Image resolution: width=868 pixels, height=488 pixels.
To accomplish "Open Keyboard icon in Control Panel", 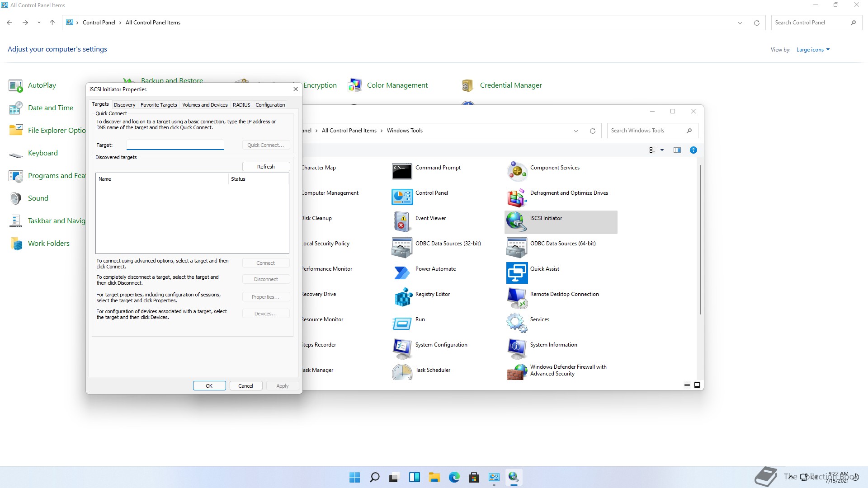I will tap(16, 155).
